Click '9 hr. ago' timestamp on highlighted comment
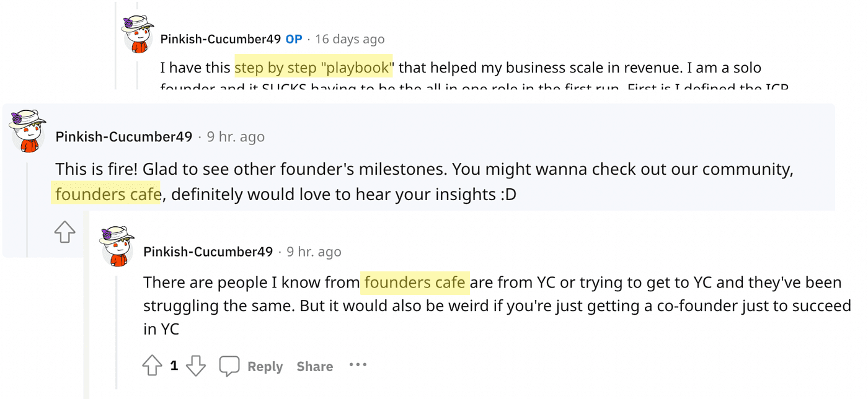Viewport: 868px width, 399px height. click(x=236, y=137)
